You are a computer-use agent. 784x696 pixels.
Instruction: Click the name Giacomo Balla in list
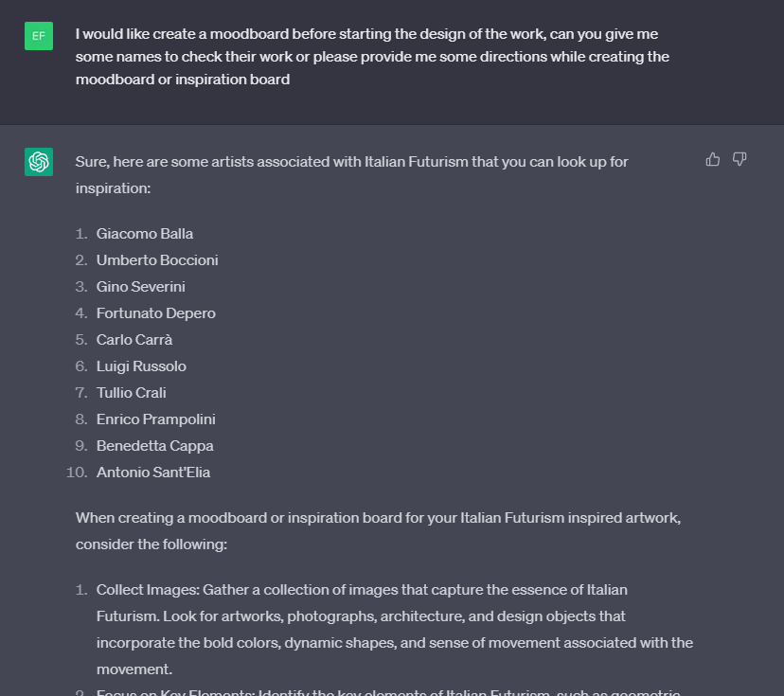coord(145,234)
